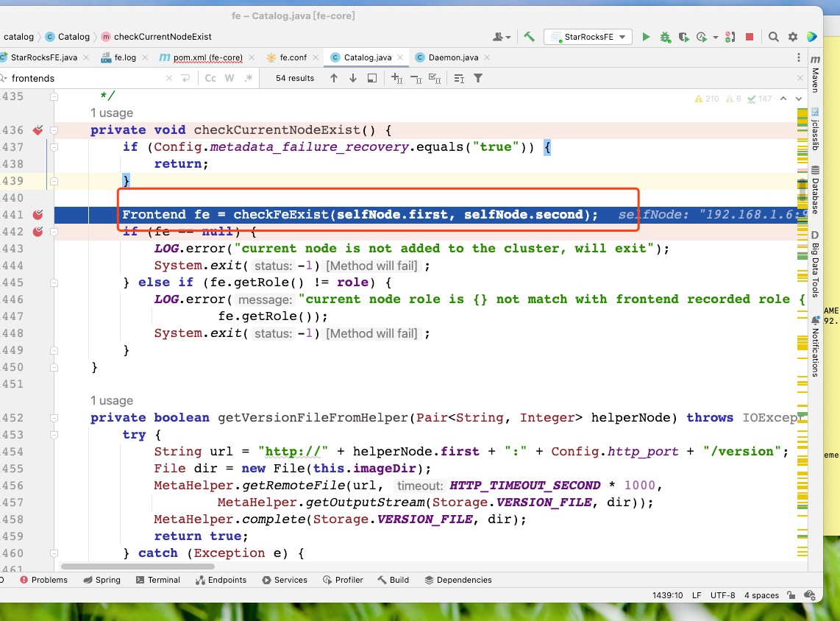This screenshot has width=840, height=621.
Task: Stop the running process with the red square
Action: coord(750,37)
